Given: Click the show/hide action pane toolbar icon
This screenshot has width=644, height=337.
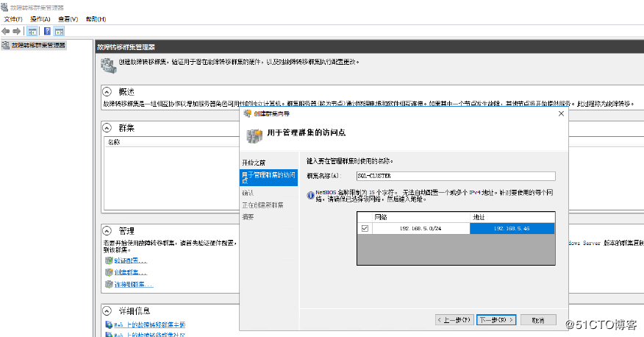Looking at the screenshot, I should click(x=59, y=31).
